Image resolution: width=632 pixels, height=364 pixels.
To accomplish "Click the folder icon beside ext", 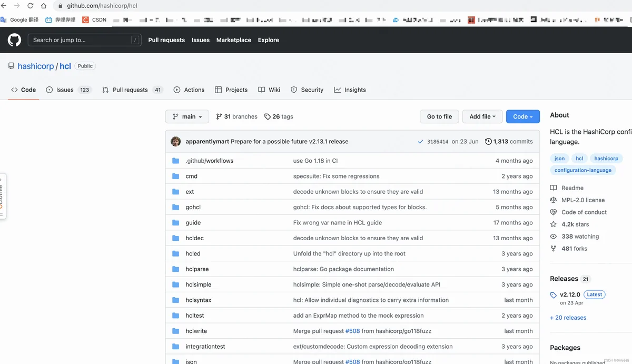I will (x=176, y=192).
